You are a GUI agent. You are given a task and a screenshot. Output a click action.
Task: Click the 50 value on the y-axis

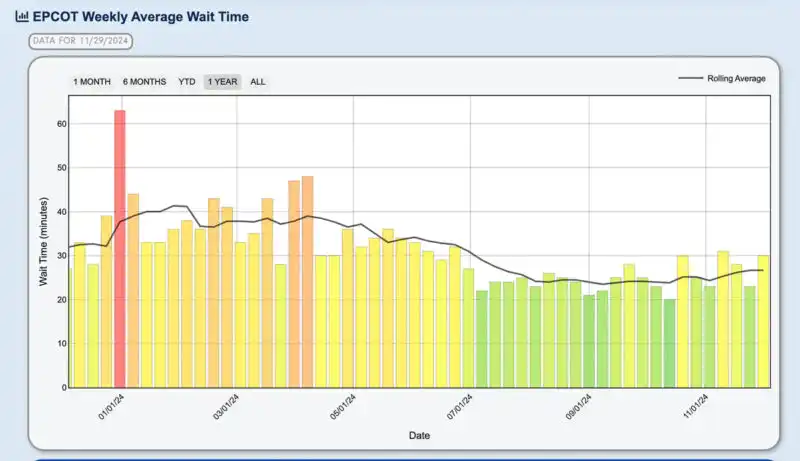coord(62,168)
